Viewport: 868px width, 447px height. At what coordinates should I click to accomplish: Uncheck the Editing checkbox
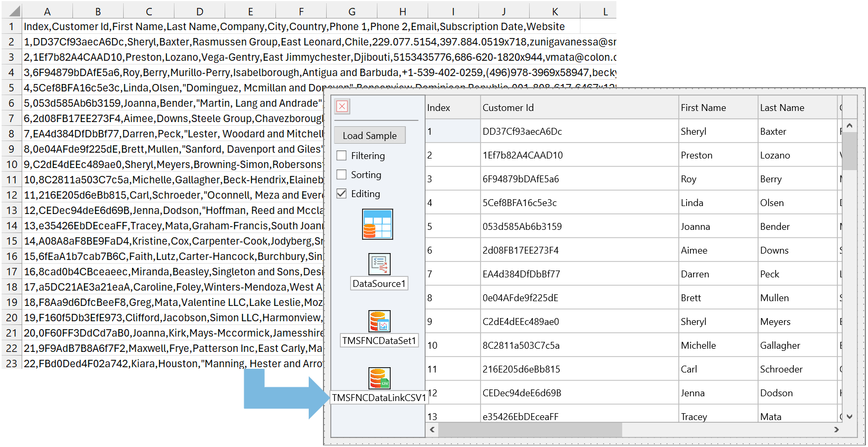[x=341, y=193]
